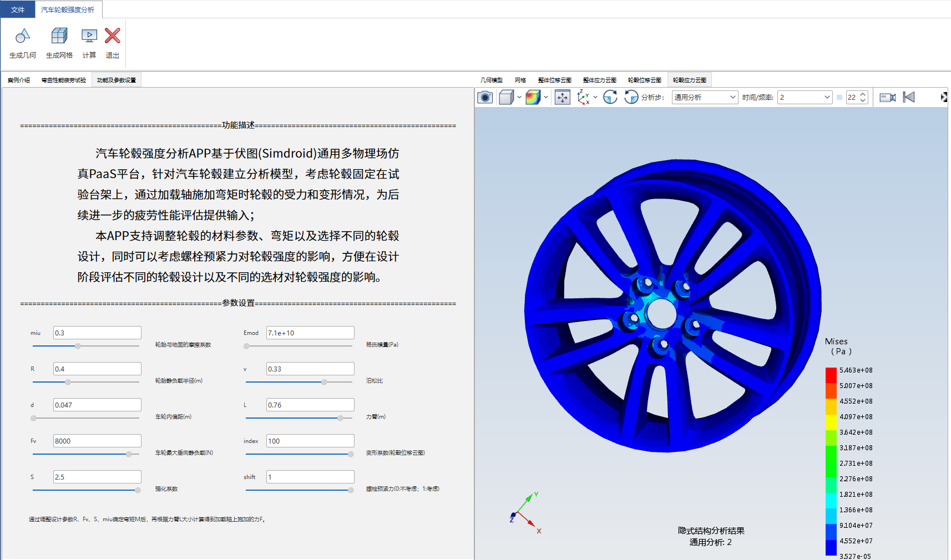Click the d offset slider handle
Image resolution: width=951 pixels, height=560 pixels.
coord(33,418)
